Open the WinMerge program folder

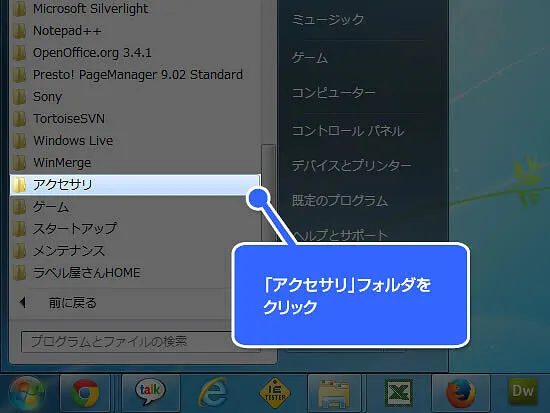click(x=135, y=163)
